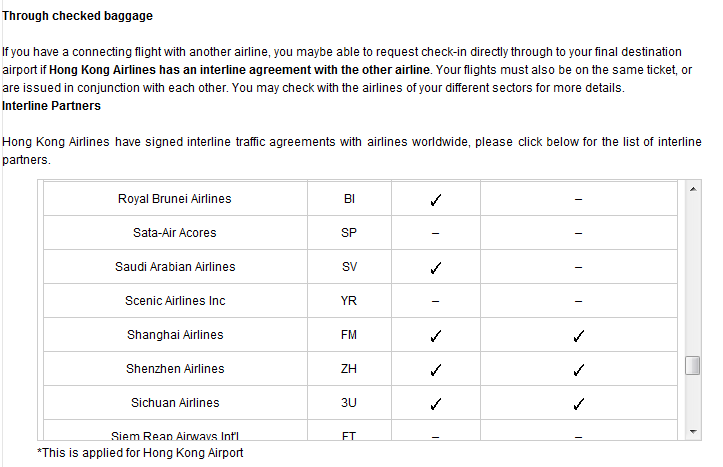Click airline code 3U
Viewport: 723px width, 467px height.
(349, 403)
